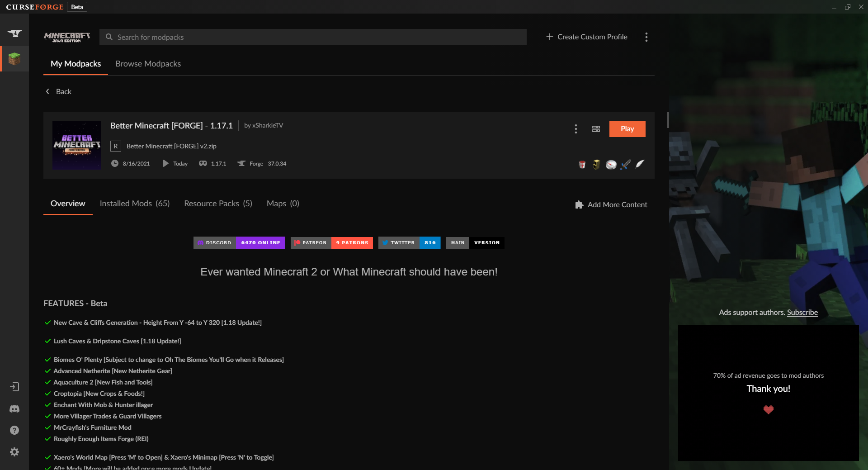Click Create Custom Profile
Screen dimensions: 868x470
coord(587,37)
